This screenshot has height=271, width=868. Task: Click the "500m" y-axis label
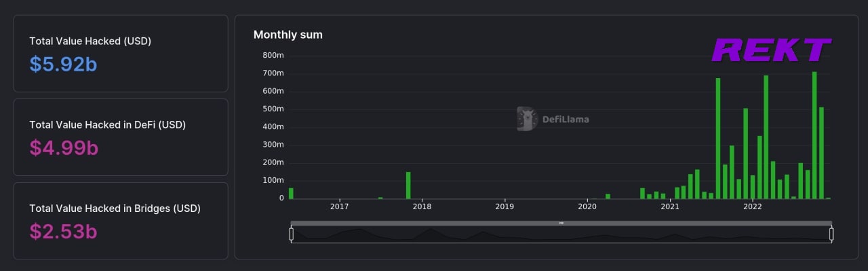tap(273, 109)
